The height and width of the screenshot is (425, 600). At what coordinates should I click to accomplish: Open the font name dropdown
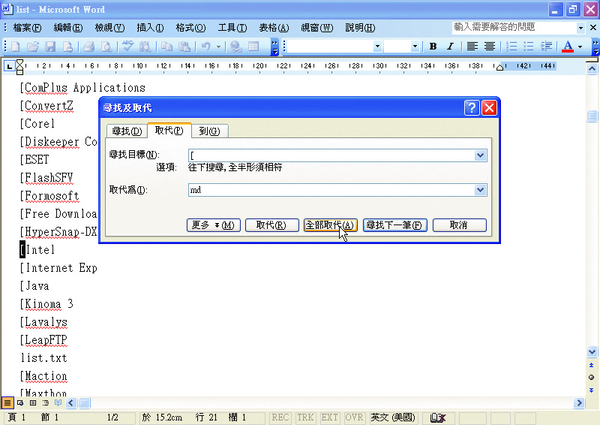coord(377,47)
